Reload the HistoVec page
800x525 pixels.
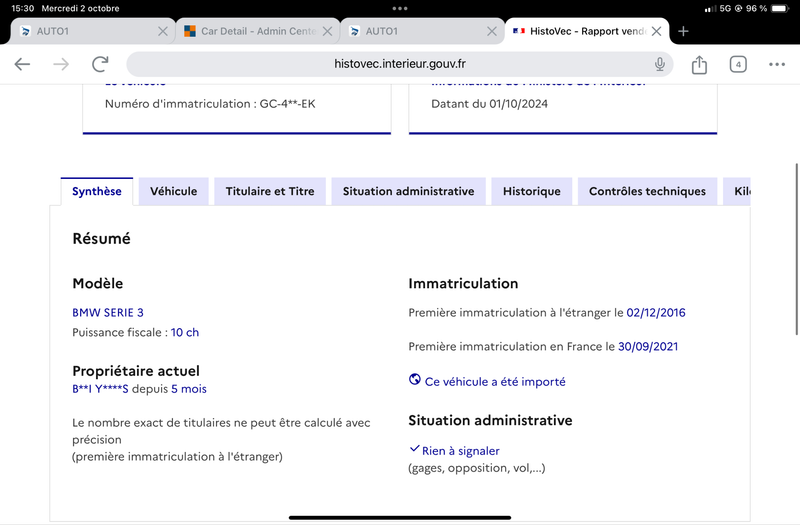[100, 64]
